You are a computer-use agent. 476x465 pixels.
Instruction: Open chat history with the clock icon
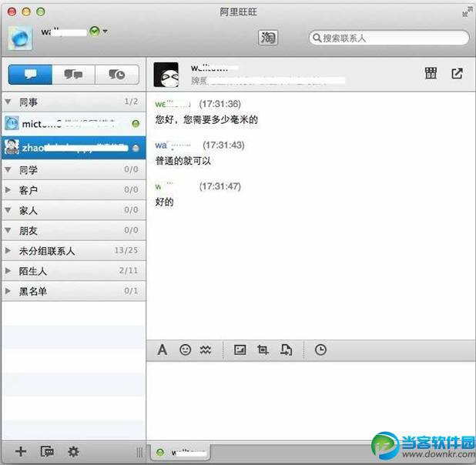point(320,350)
